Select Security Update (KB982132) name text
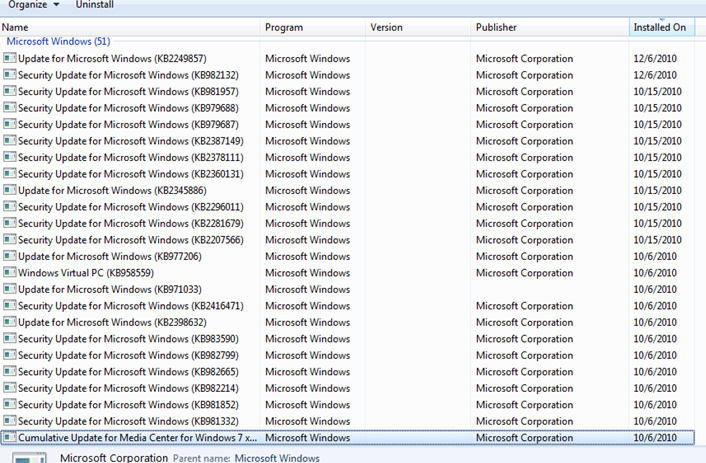Screen dimensions: 706x463 point(128,75)
